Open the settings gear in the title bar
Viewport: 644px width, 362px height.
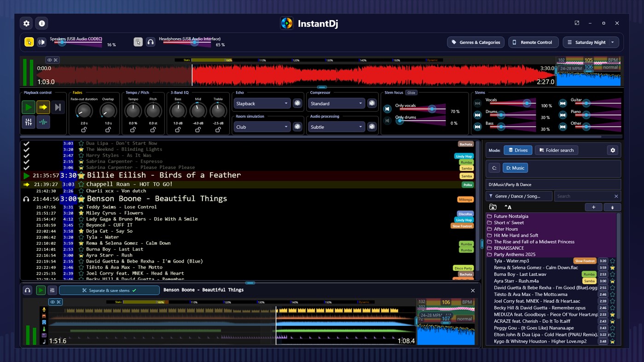click(x=26, y=23)
